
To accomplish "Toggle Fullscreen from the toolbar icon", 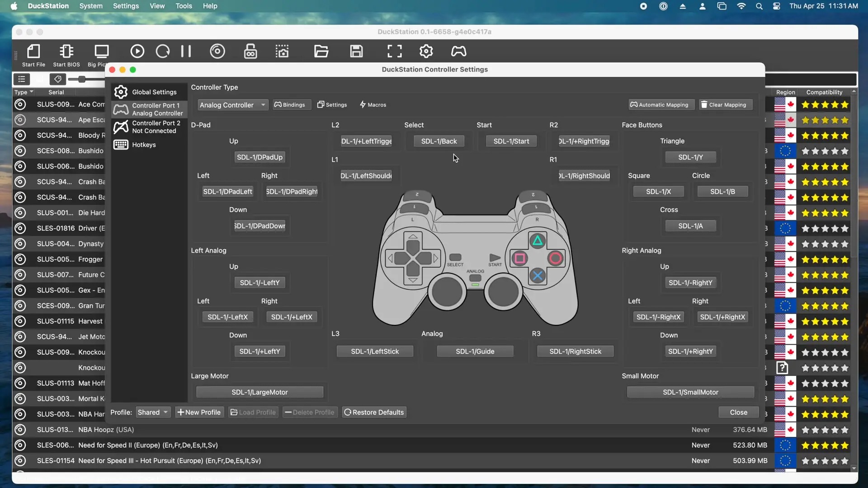I will tap(395, 51).
